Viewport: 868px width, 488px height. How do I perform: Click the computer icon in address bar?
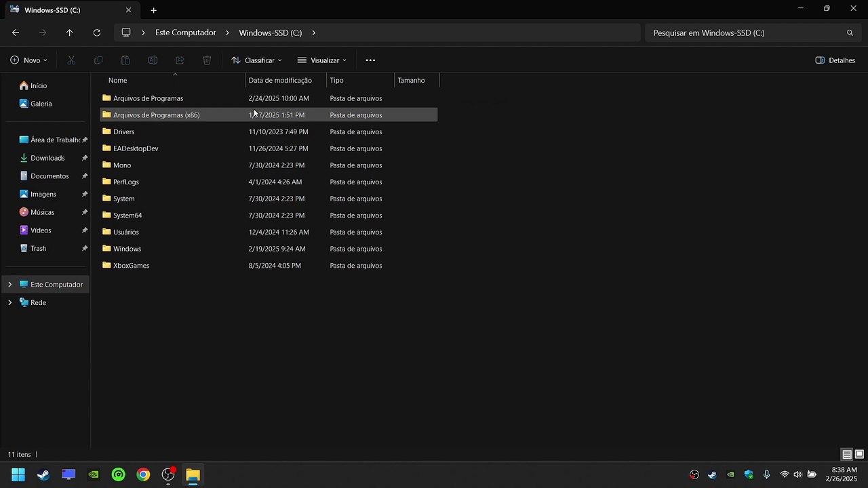tap(126, 33)
